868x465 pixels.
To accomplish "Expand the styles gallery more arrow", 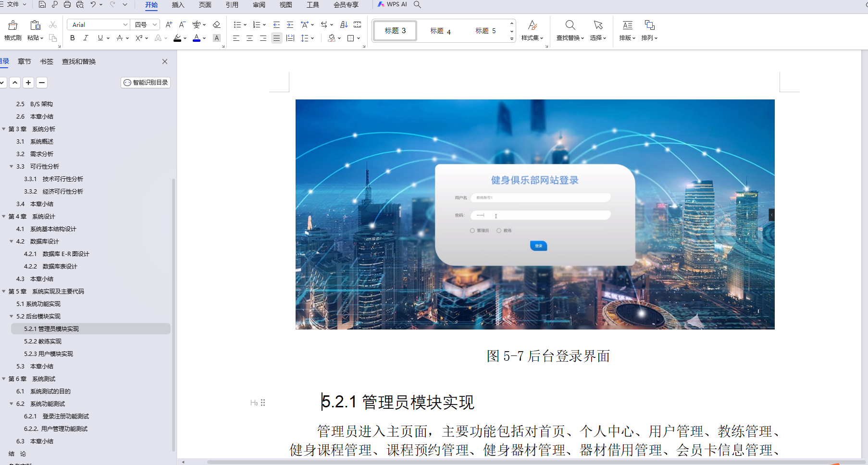I will pos(512,38).
